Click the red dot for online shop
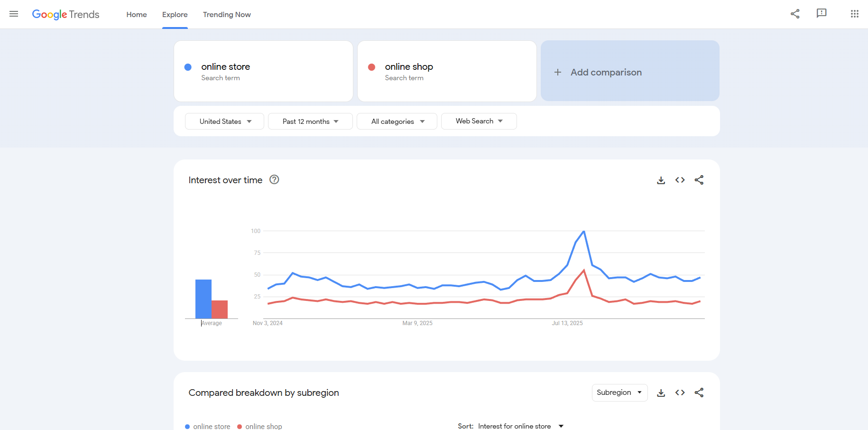The width and height of the screenshot is (868, 430). pyautogui.click(x=372, y=67)
